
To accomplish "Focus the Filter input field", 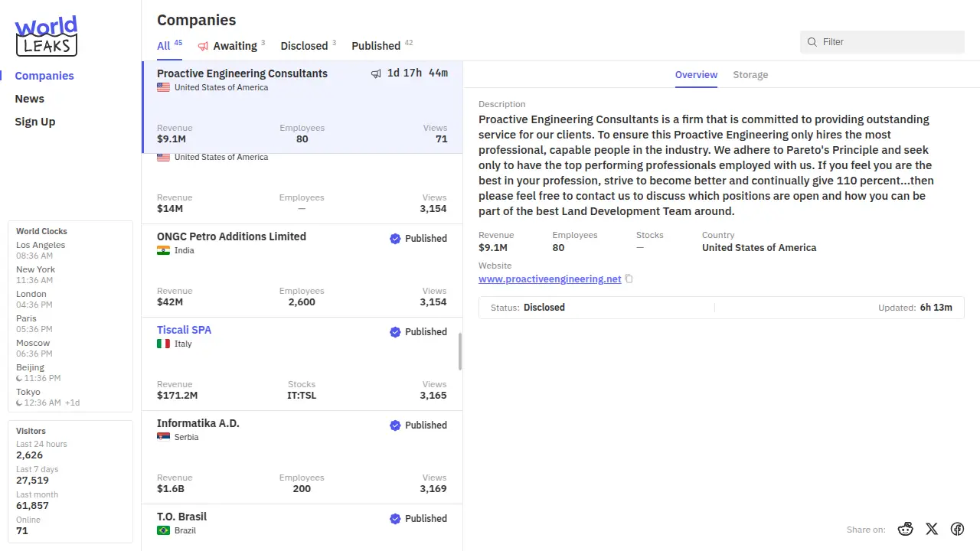I will click(888, 42).
